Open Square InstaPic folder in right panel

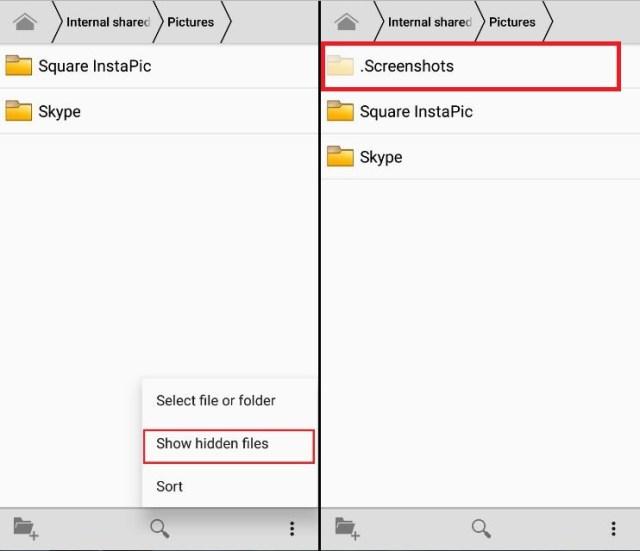click(x=480, y=111)
